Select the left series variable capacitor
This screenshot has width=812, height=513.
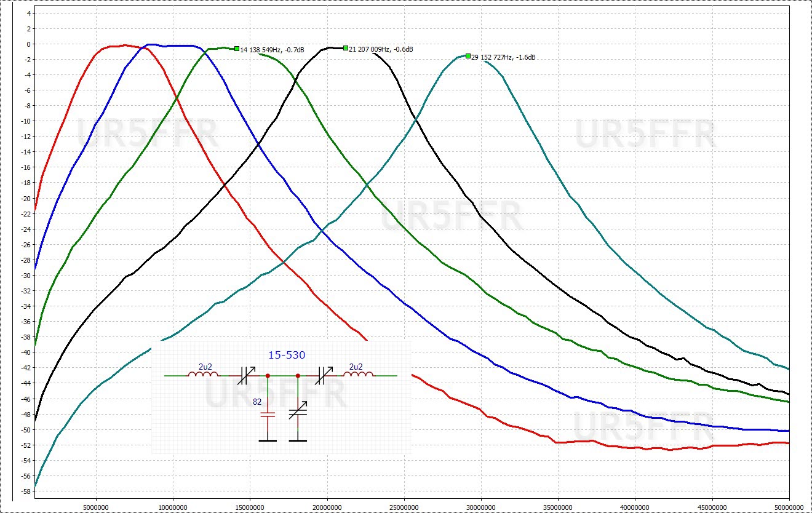246,375
